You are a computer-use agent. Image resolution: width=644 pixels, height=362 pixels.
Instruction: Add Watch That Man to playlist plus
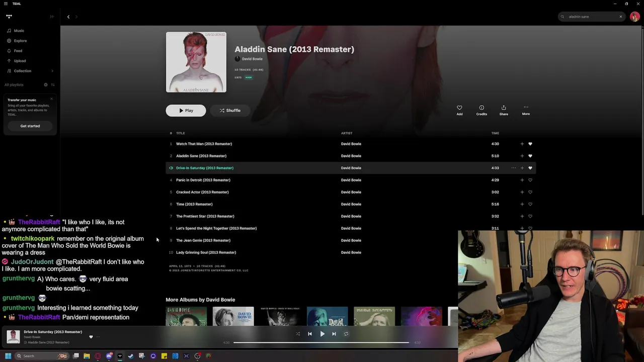(522, 144)
